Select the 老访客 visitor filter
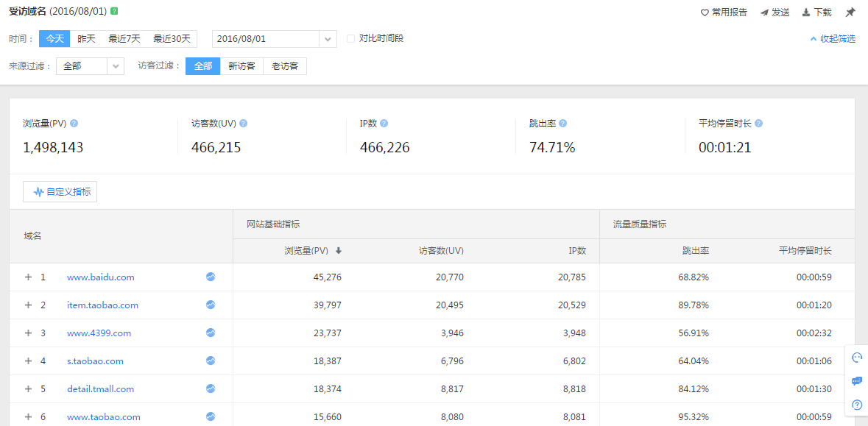868x426 pixels. (285, 66)
